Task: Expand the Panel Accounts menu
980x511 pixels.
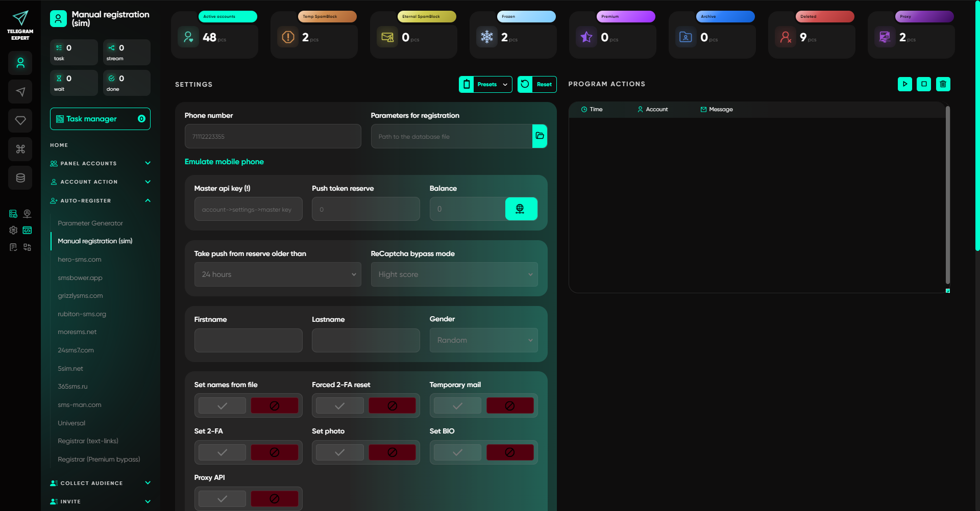Action: click(101, 163)
